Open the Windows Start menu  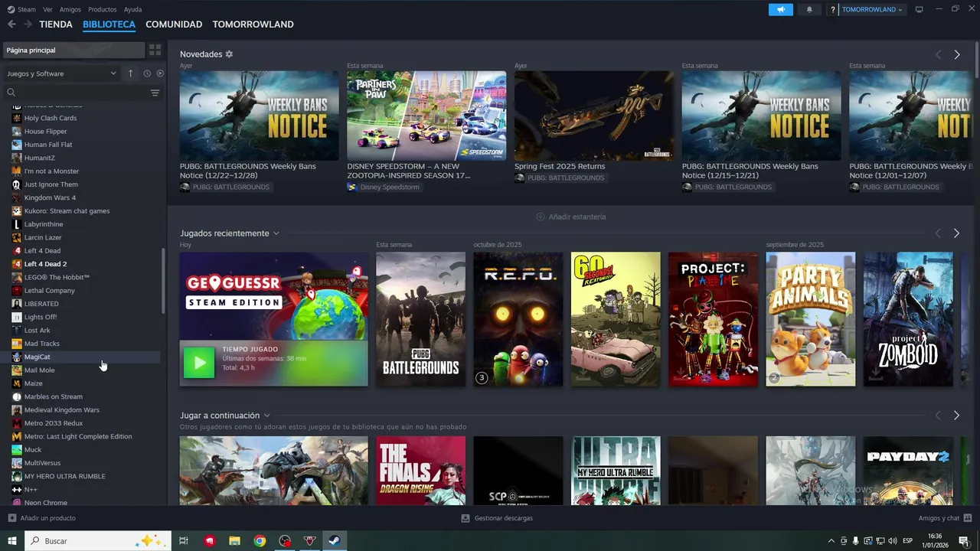point(12,541)
